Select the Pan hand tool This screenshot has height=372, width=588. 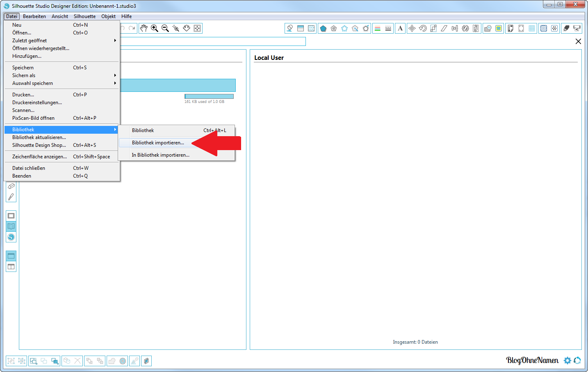point(144,28)
